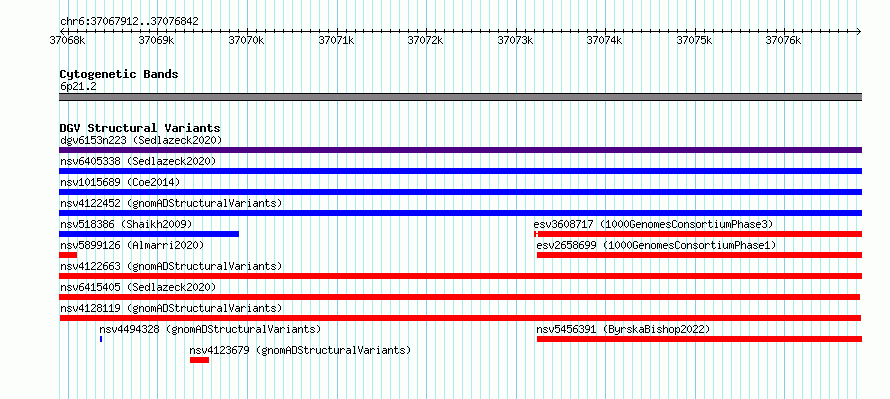Open nsv4122663 gnomAD variant label
890x399 pixels.
[x=171, y=266]
